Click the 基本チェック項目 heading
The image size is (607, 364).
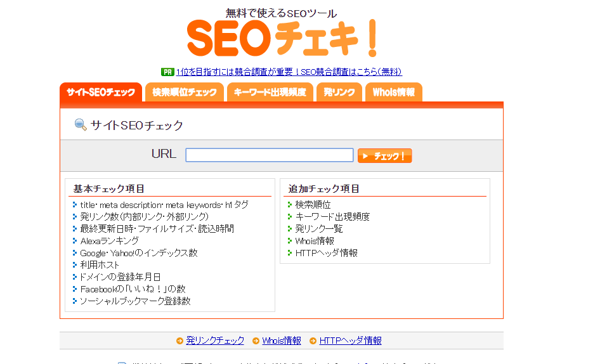click(x=109, y=188)
